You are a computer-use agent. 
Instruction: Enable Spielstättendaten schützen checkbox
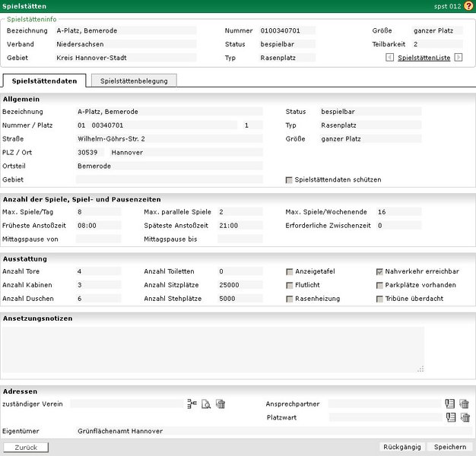289,180
